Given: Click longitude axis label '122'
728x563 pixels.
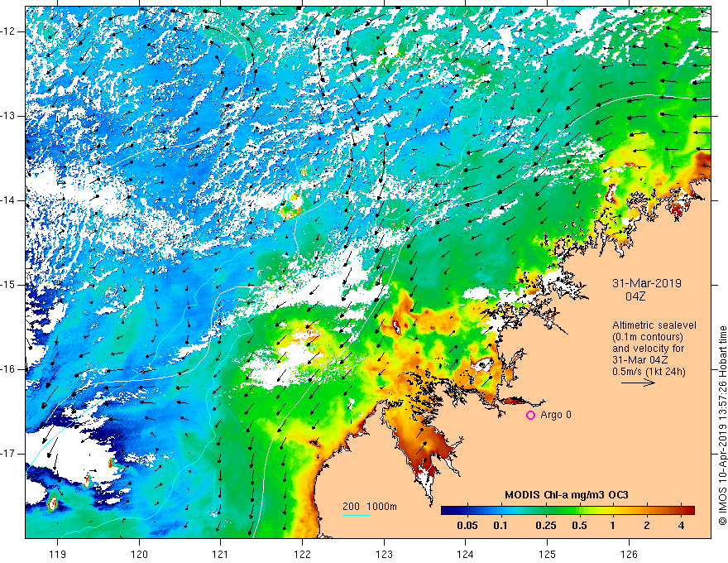Looking at the screenshot, I should [302, 554].
